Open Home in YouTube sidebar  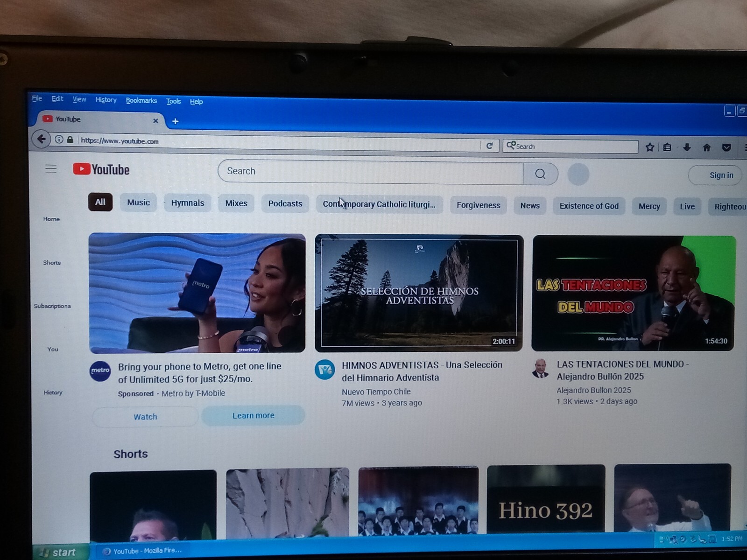point(51,219)
